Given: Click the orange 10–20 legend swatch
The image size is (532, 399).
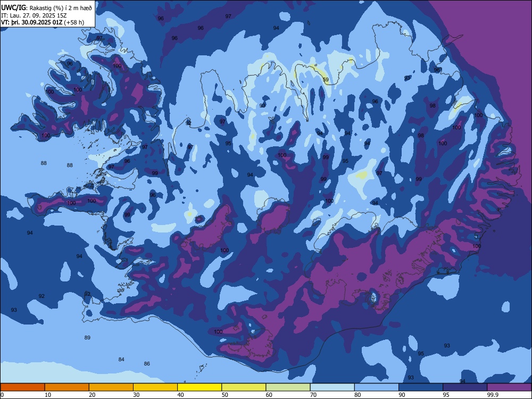Looking at the screenshot, I should [x=67, y=387].
